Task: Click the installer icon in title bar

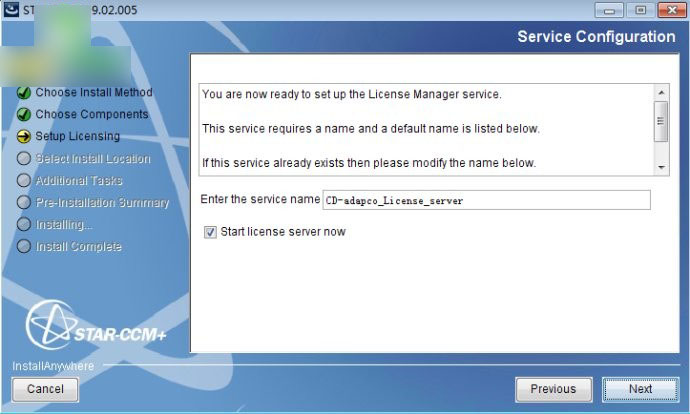Action: pyautogui.click(x=11, y=9)
